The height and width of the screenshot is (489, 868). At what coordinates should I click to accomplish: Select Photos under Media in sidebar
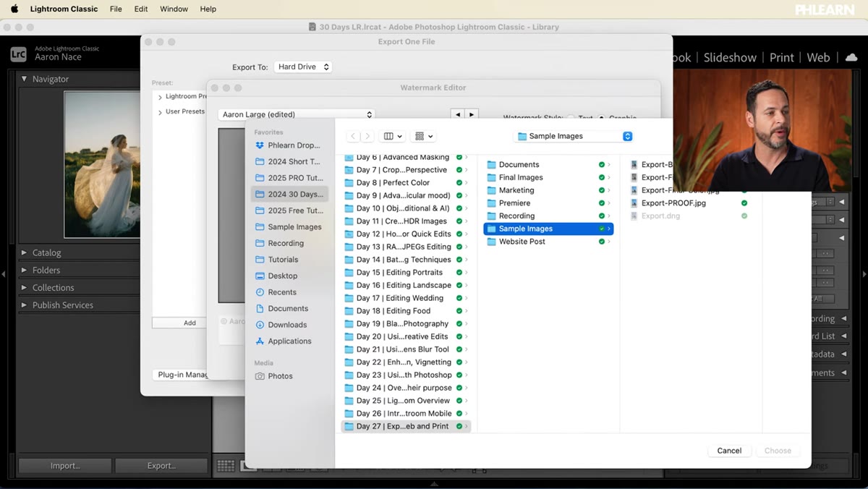pyautogui.click(x=288, y=376)
